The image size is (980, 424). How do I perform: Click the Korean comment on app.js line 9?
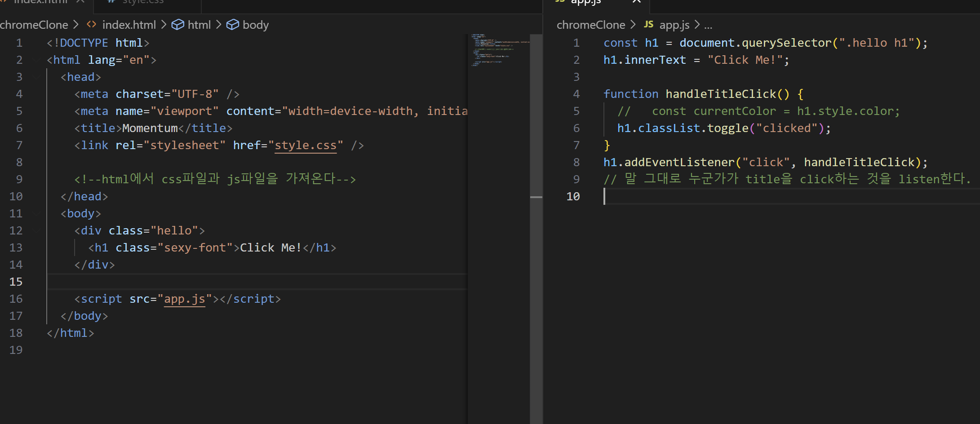pos(787,179)
